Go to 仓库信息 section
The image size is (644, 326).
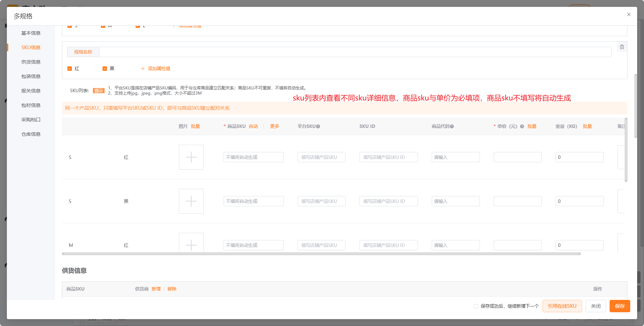[31, 134]
